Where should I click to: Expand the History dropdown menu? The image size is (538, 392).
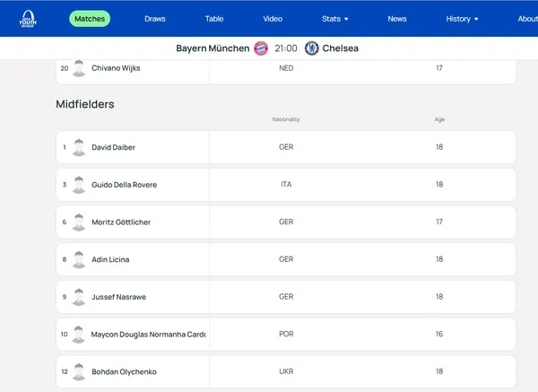click(462, 19)
